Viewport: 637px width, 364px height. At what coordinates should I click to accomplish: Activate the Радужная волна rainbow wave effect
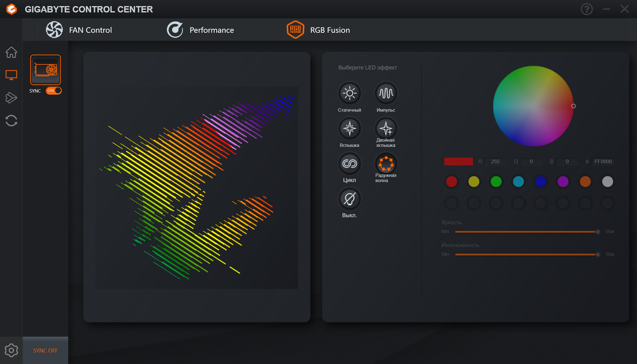pyautogui.click(x=385, y=164)
